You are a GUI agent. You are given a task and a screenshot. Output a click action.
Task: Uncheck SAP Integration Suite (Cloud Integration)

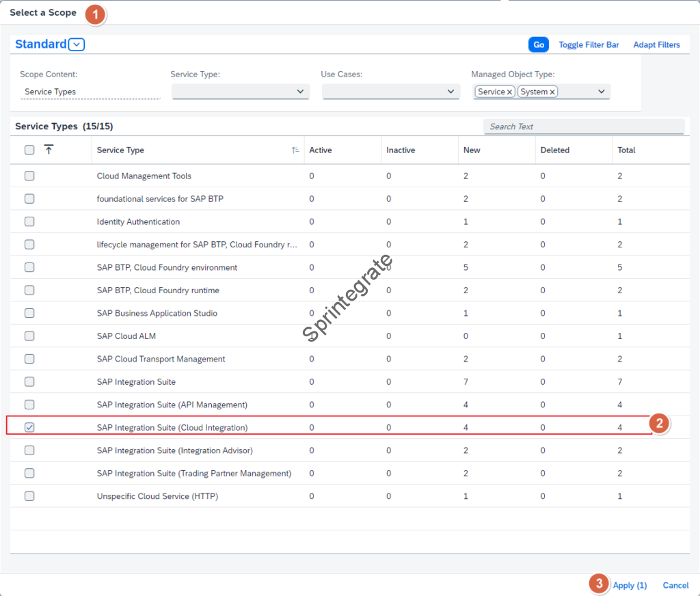coord(29,427)
